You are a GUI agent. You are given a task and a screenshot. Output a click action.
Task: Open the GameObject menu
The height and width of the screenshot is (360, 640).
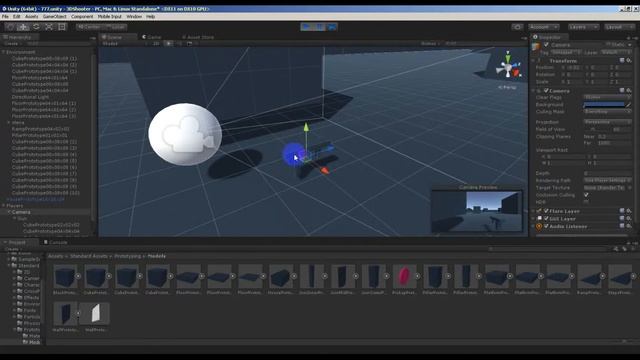pos(55,17)
